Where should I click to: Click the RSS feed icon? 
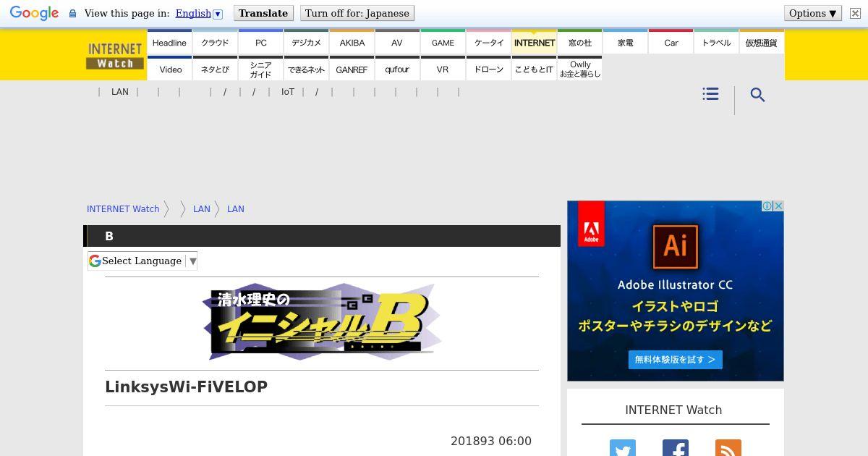pyautogui.click(x=728, y=448)
